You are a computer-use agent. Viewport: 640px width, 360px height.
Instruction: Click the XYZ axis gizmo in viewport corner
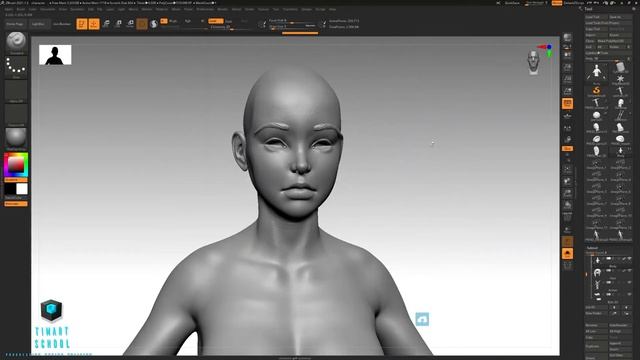(546, 50)
